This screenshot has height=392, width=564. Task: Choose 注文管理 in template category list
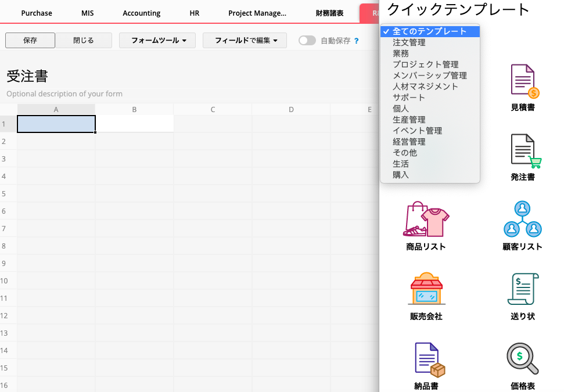point(409,42)
